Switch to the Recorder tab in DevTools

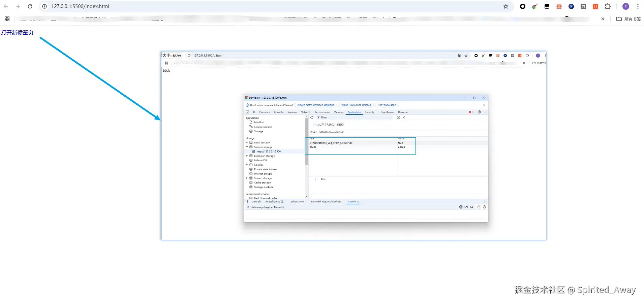click(403, 112)
